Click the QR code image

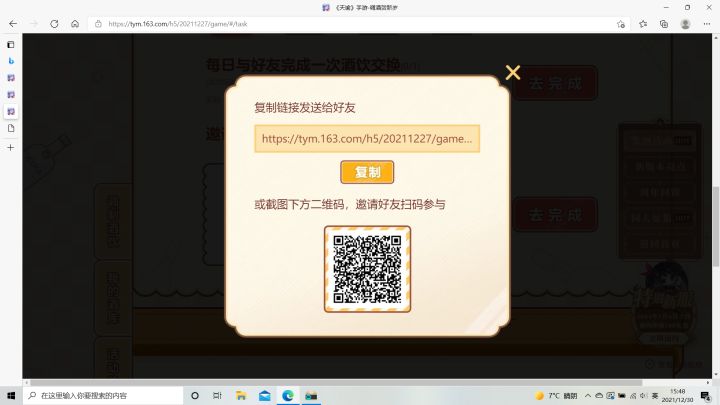[x=367, y=269]
